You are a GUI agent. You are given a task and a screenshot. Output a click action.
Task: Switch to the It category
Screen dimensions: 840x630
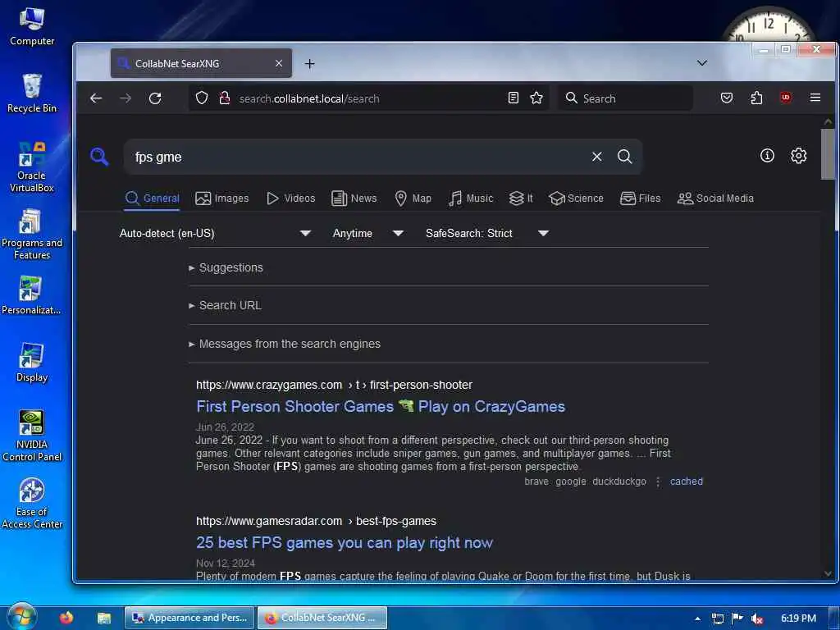(x=521, y=199)
